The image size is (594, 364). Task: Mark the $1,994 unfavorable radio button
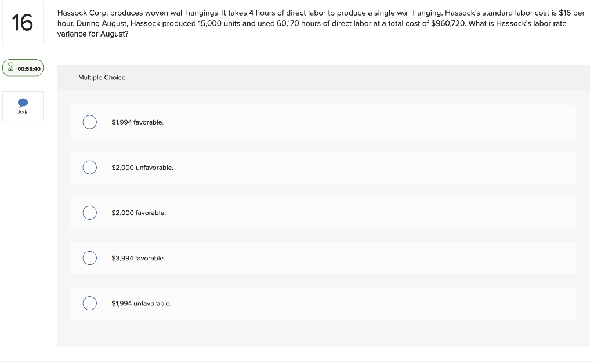click(x=90, y=303)
